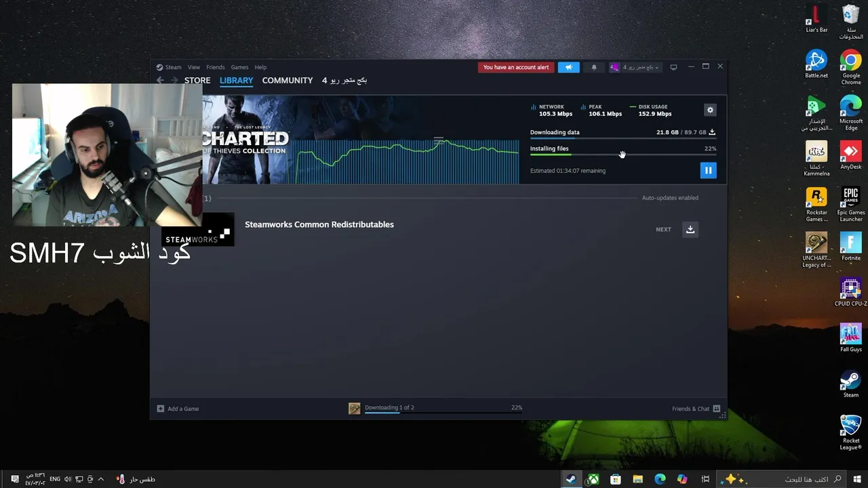The width and height of the screenshot is (868, 488).
Task: Open the Friends menu
Action: tap(216, 67)
